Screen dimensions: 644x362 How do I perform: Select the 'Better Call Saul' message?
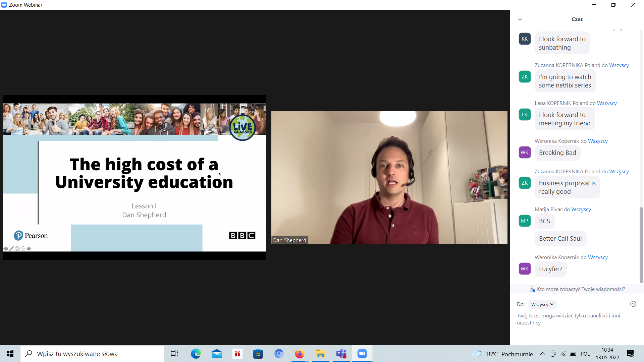click(560, 239)
